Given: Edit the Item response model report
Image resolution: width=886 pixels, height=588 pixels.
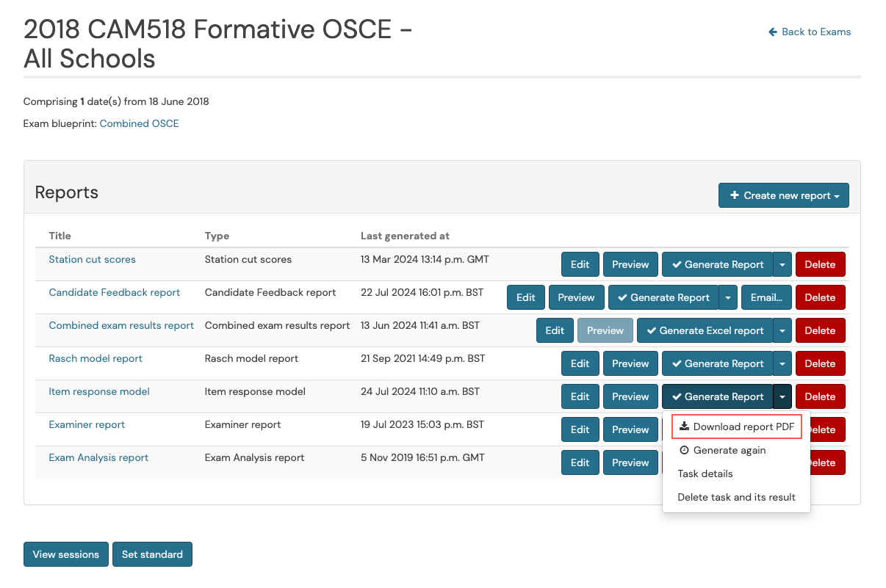Looking at the screenshot, I should (580, 396).
